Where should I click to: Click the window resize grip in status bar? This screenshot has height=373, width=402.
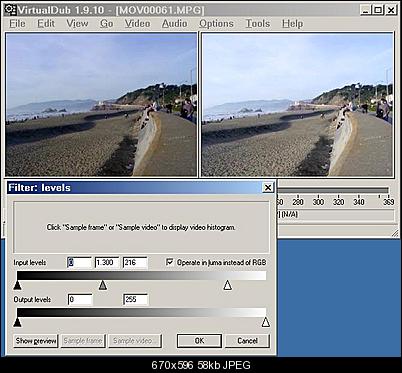point(395,233)
